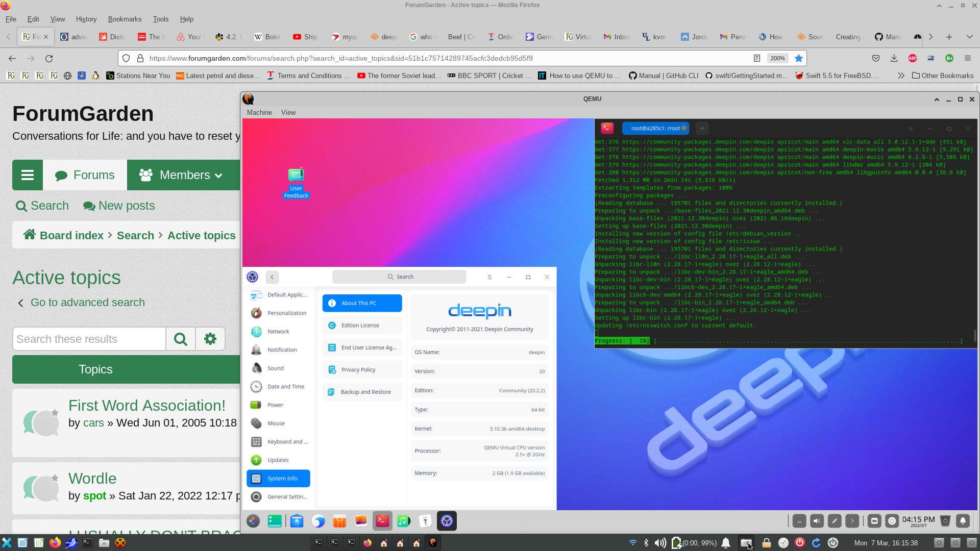This screenshot has height=551, width=980.
Task: Show more bookmarks overflow chevron
Action: 901,76
